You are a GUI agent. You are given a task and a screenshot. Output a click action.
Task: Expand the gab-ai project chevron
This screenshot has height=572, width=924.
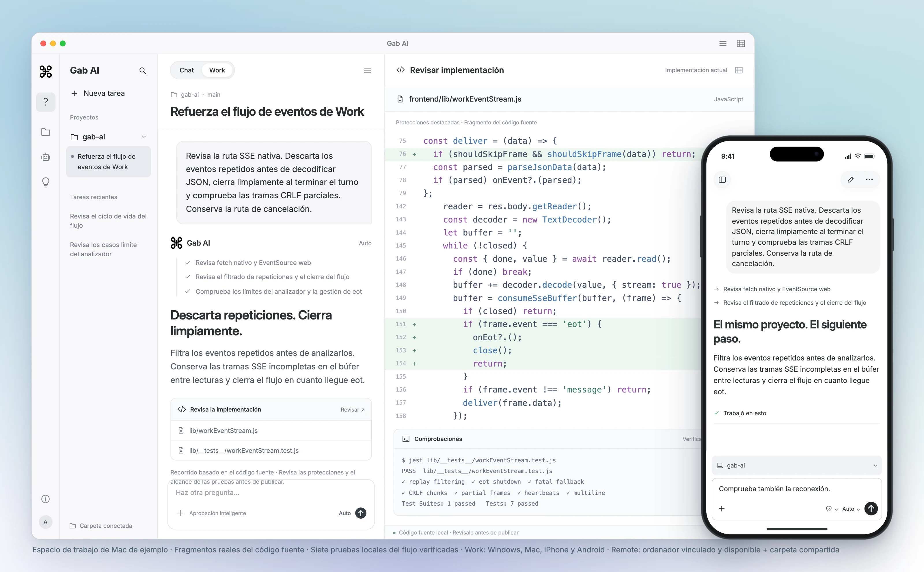(x=144, y=137)
